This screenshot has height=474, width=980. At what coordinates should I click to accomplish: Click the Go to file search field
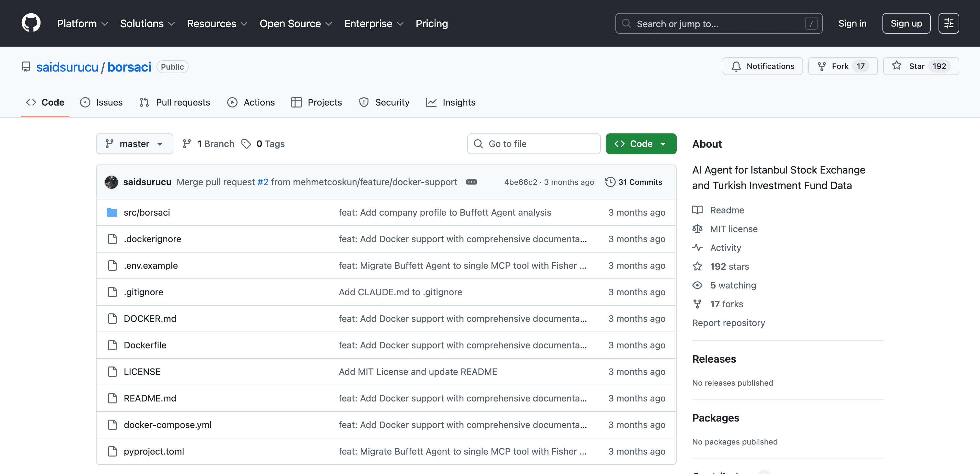(534, 144)
